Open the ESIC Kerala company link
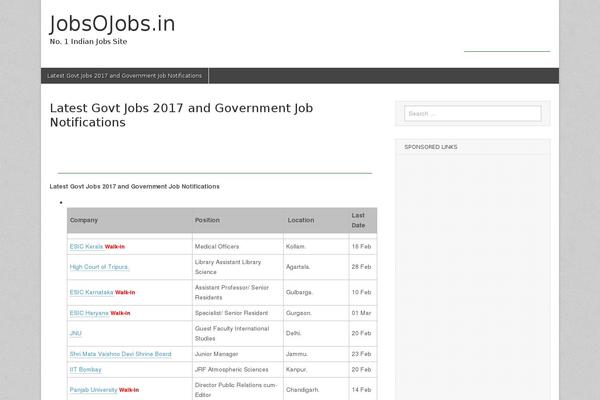This screenshot has width=600, height=400. click(x=86, y=247)
